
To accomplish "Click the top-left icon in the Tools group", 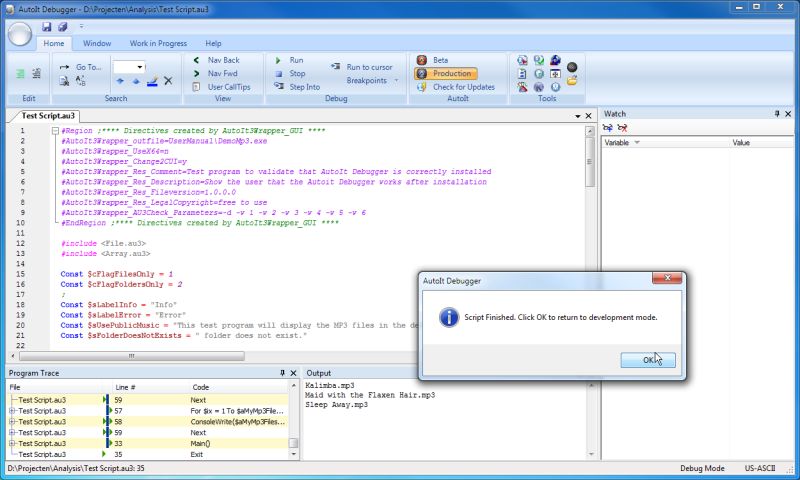I will (522, 60).
